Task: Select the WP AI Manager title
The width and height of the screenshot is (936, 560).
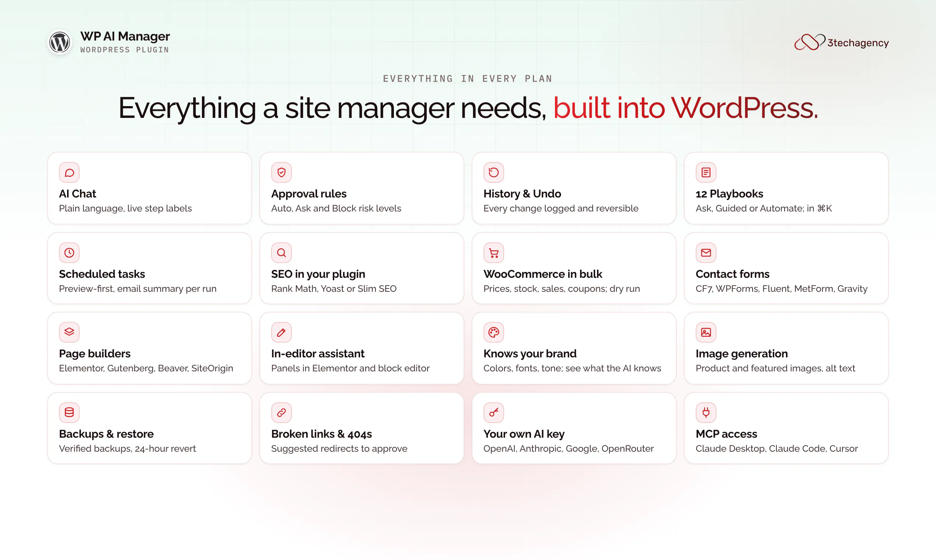Action: [125, 36]
